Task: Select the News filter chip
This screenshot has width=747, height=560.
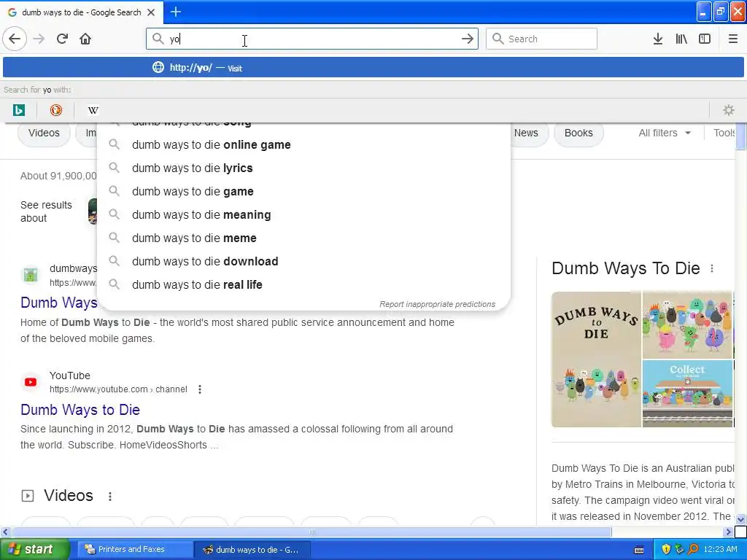Action: [526, 133]
